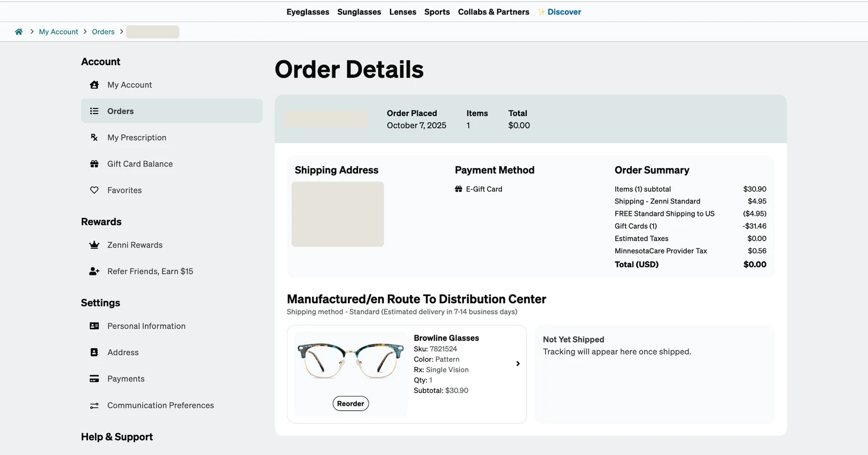The width and height of the screenshot is (868, 455).
Task: Expand Browline Glasses item details arrow
Action: (518, 363)
